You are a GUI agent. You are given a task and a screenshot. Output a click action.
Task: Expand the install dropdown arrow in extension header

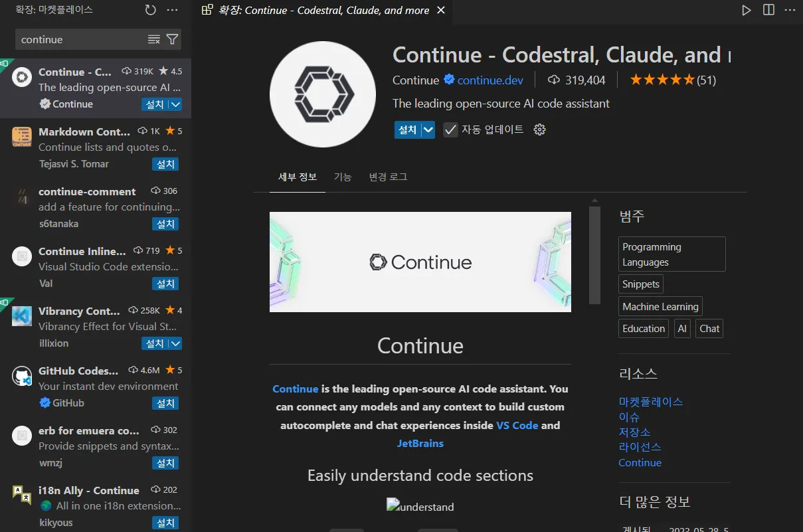(x=428, y=130)
